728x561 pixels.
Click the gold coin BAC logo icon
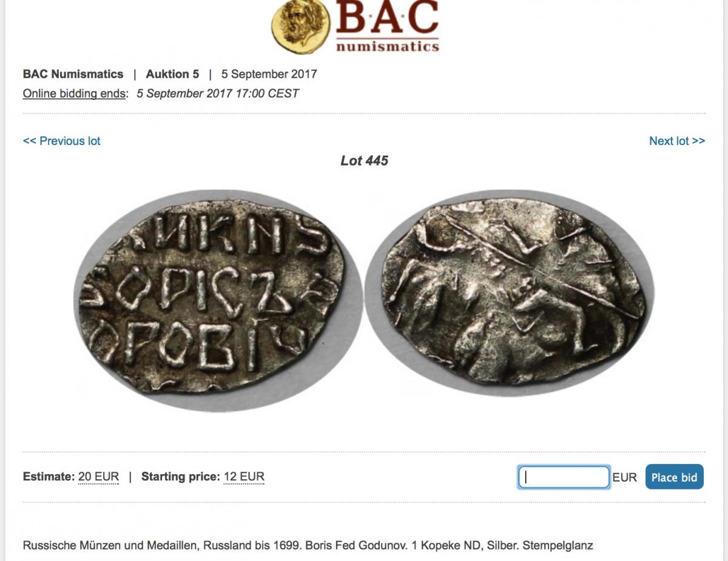(301, 27)
